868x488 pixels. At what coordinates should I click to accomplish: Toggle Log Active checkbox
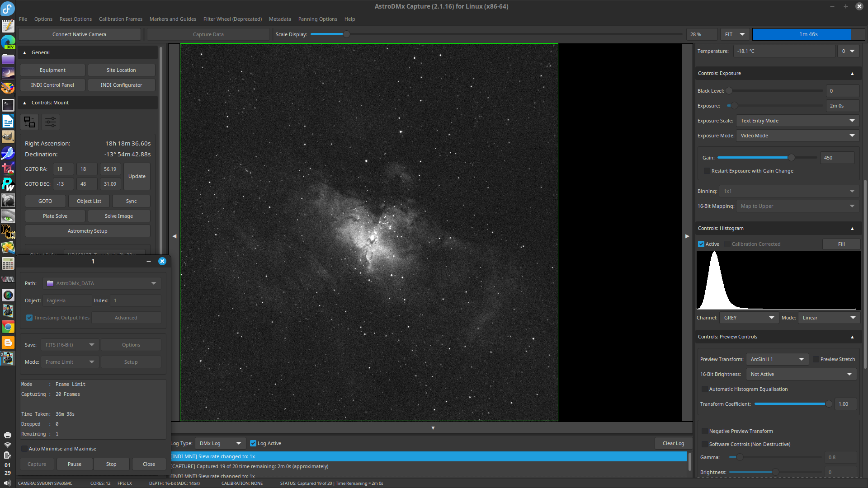pyautogui.click(x=253, y=443)
